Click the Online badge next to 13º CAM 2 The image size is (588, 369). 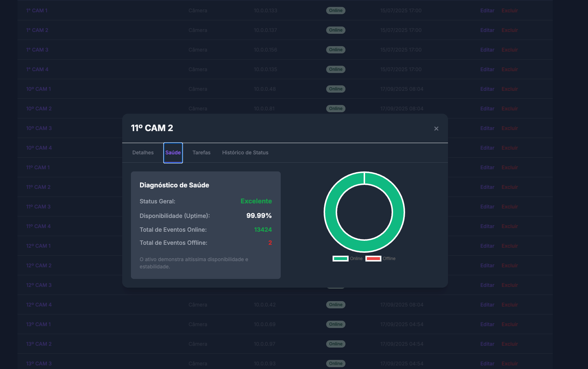(335, 344)
